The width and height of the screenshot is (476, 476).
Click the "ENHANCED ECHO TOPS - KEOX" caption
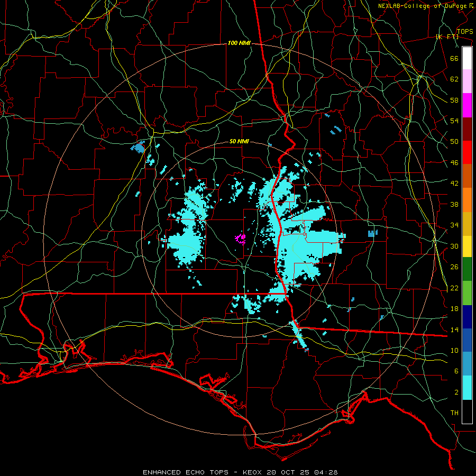204,472
